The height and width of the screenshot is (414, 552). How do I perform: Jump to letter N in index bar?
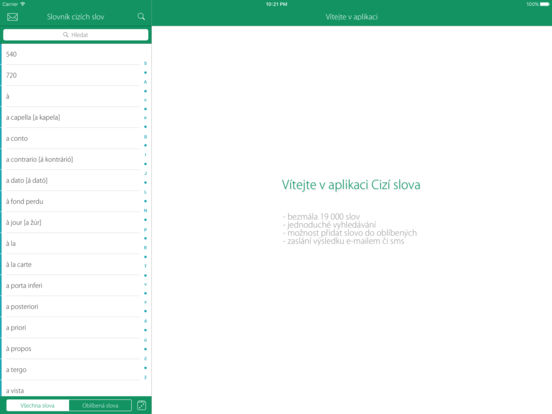pyautogui.click(x=145, y=211)
